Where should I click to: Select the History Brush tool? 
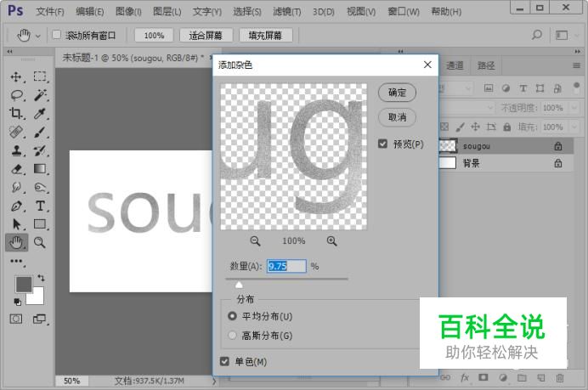(39, 150)
